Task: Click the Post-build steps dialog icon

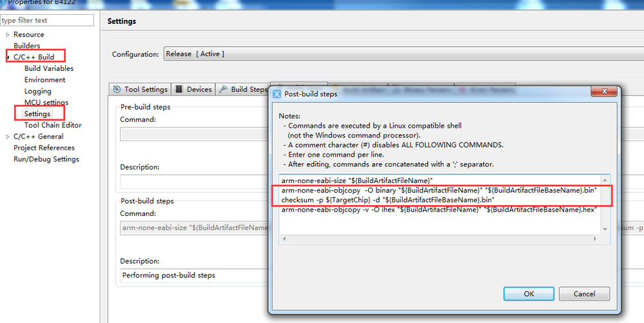Action: point(277,93)
